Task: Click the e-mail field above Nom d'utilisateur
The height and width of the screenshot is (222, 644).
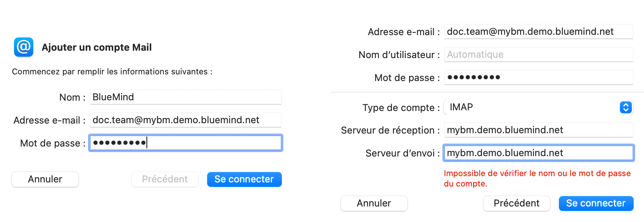Action: pos(538,31)
